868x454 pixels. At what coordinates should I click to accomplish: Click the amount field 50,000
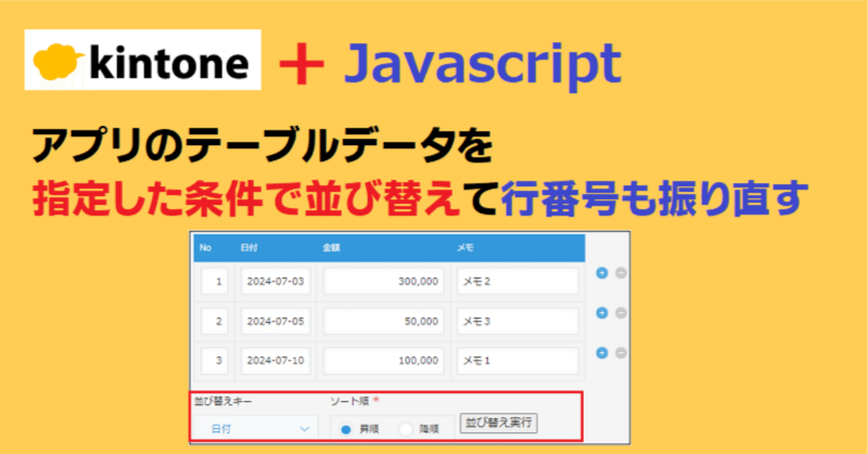pos(384,321)
